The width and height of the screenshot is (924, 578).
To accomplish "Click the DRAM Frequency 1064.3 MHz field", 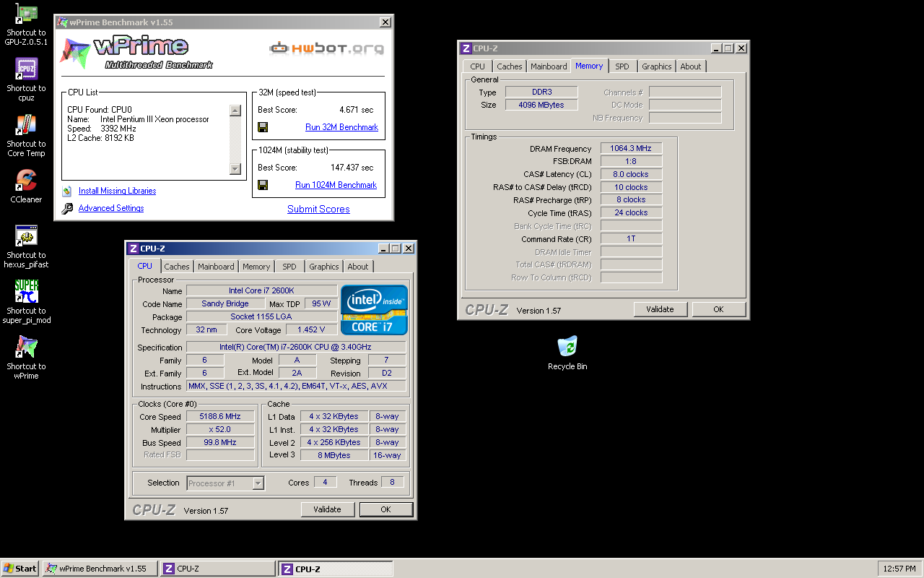I will coord(631,148).
